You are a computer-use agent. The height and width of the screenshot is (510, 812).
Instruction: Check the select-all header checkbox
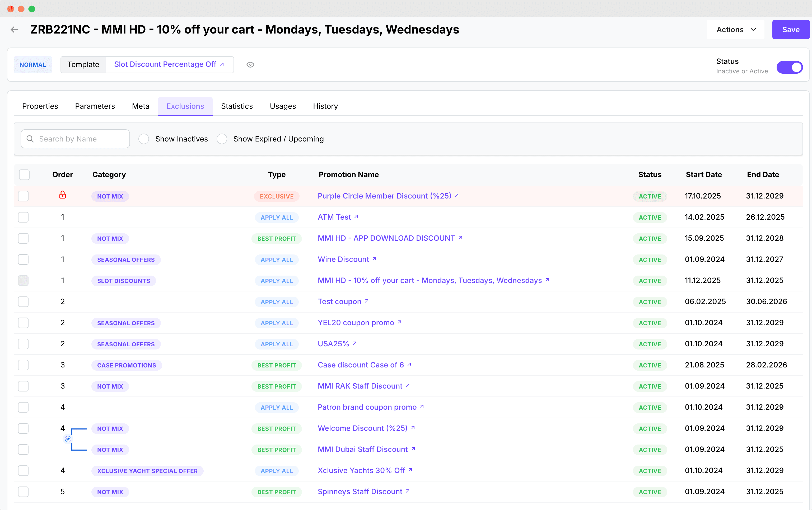24,174
